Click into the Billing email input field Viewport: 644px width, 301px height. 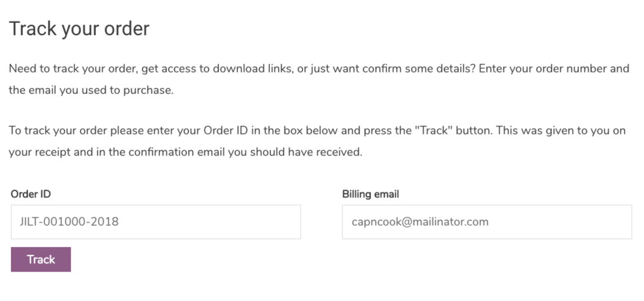pyautogui.click(x=486, y=222)
